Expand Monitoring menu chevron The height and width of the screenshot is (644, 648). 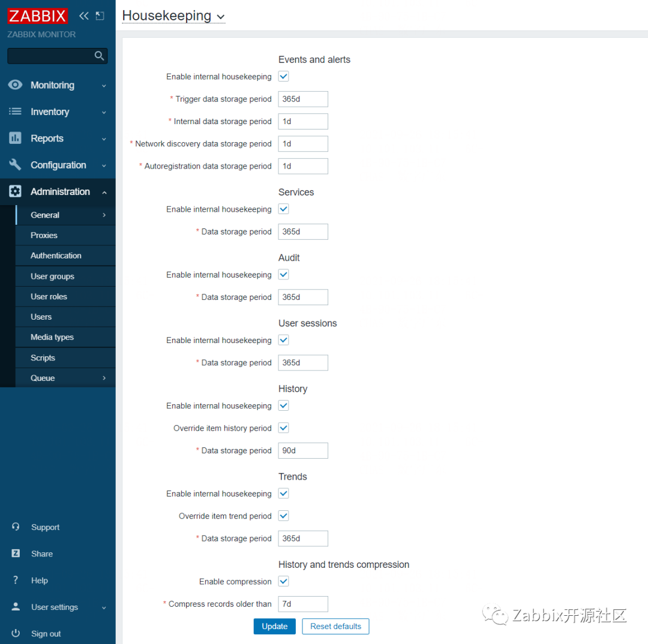coord(104,86)
